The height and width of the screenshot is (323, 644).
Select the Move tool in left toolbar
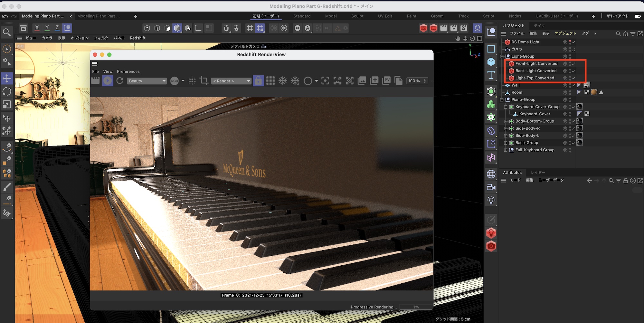point(7,78)
